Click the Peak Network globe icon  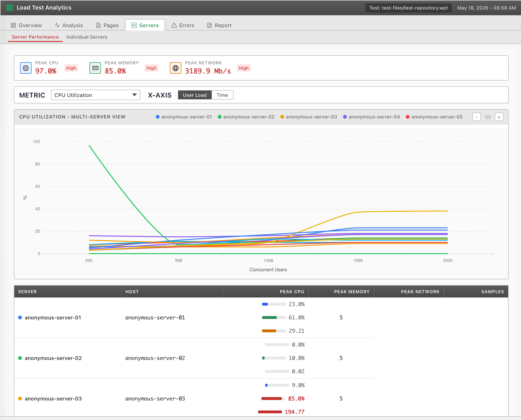point(176,68)
